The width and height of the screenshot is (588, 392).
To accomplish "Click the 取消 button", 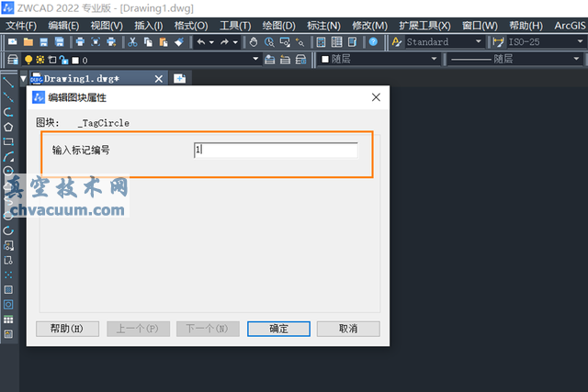I will point(347,329).
